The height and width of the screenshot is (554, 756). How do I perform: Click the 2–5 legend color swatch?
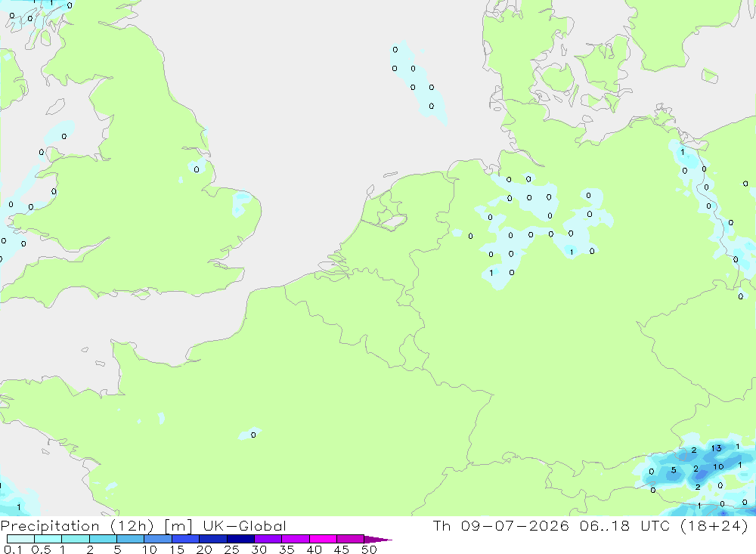point(103,539)
